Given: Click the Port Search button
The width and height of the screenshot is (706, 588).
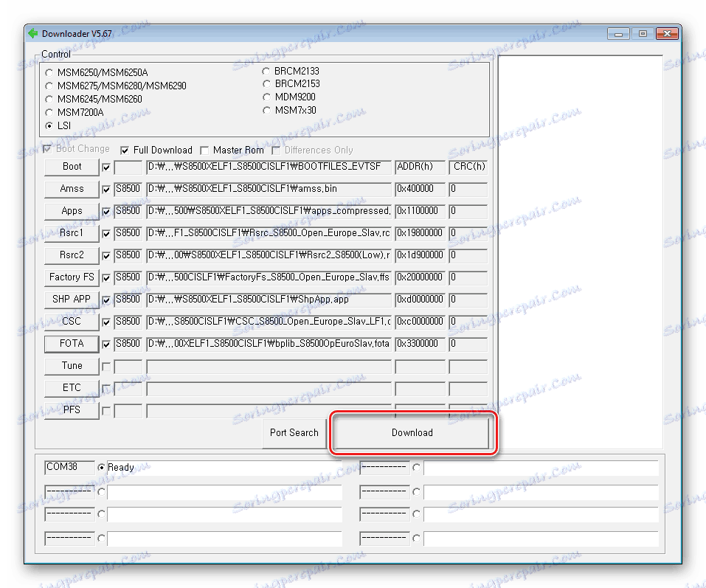Looking at the screenshot, I should [x=294, y=432].
